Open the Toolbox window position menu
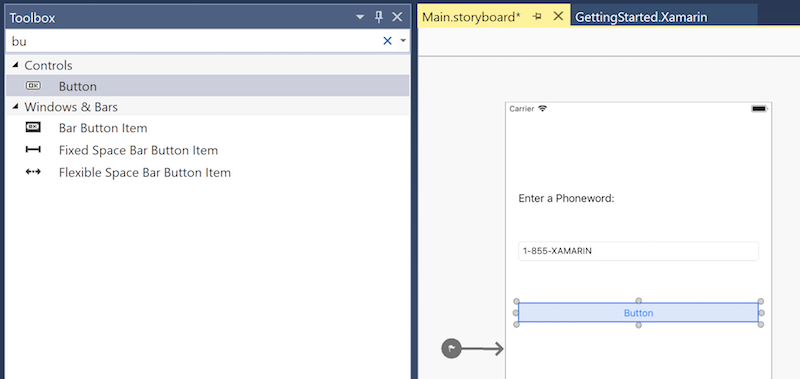Viewport: 800px width, 379px height. coord(360,17)
